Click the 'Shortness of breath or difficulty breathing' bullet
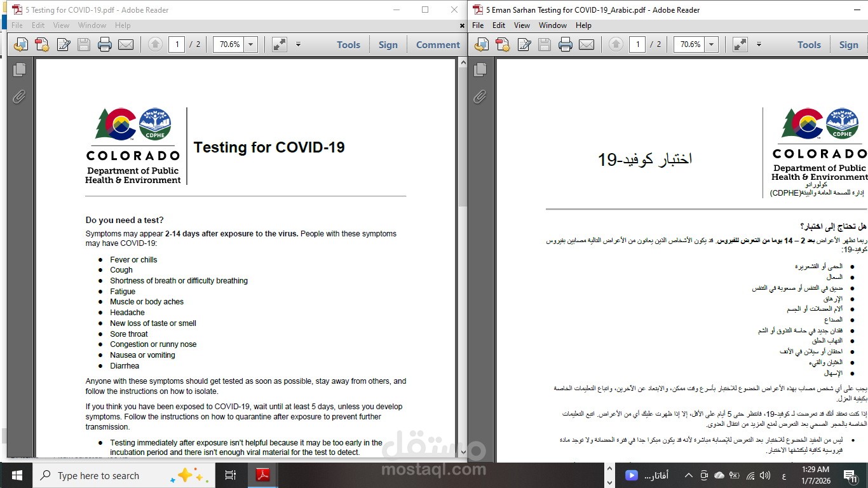868x488 pixels. coord(179,281)
